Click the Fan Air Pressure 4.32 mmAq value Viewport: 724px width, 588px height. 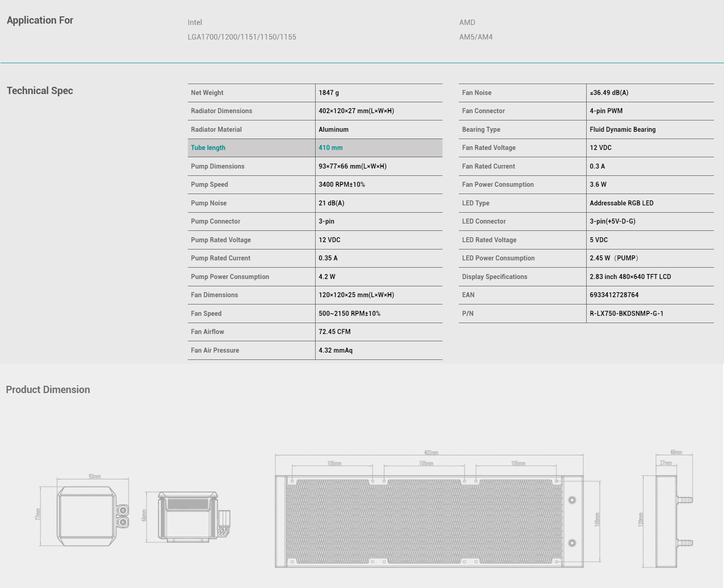click(x=336, y=350)
